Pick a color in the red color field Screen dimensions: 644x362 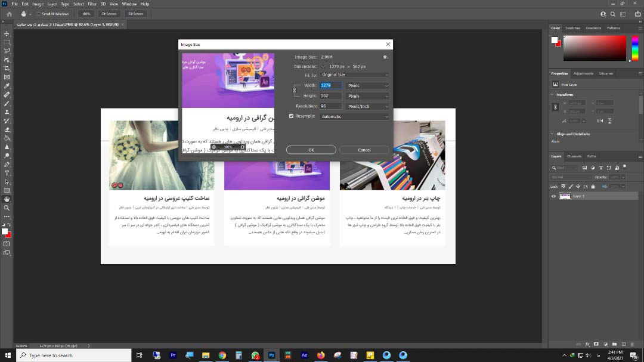(x=595, y=48)
